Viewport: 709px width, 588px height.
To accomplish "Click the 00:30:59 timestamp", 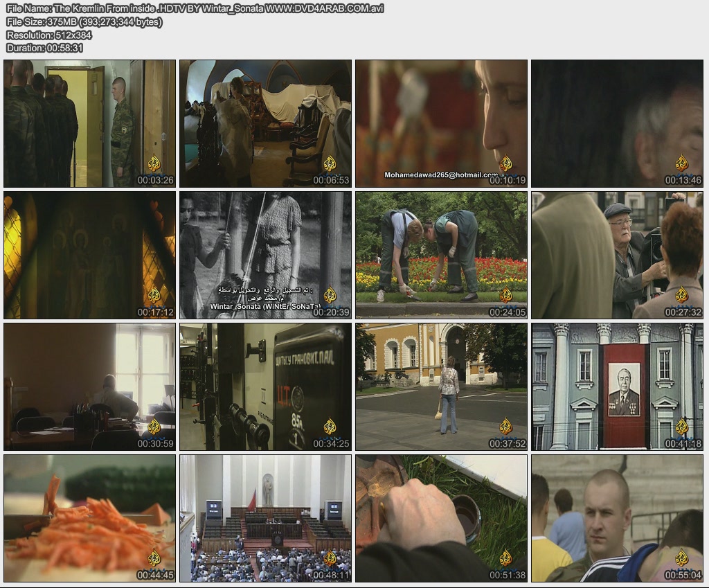I will [x=155, y=444].
